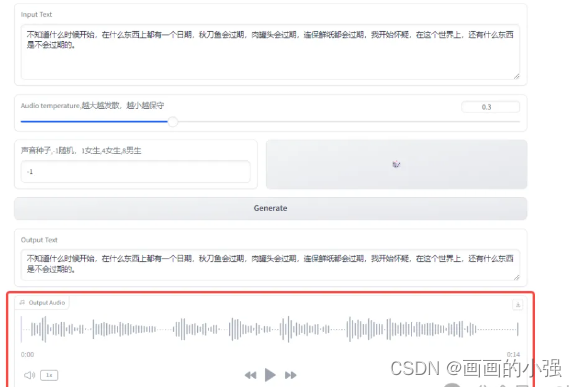The width and height of the screenshot is (577, 387).
Task: Play the generated output audio
Action: click(x=270, y=375)
